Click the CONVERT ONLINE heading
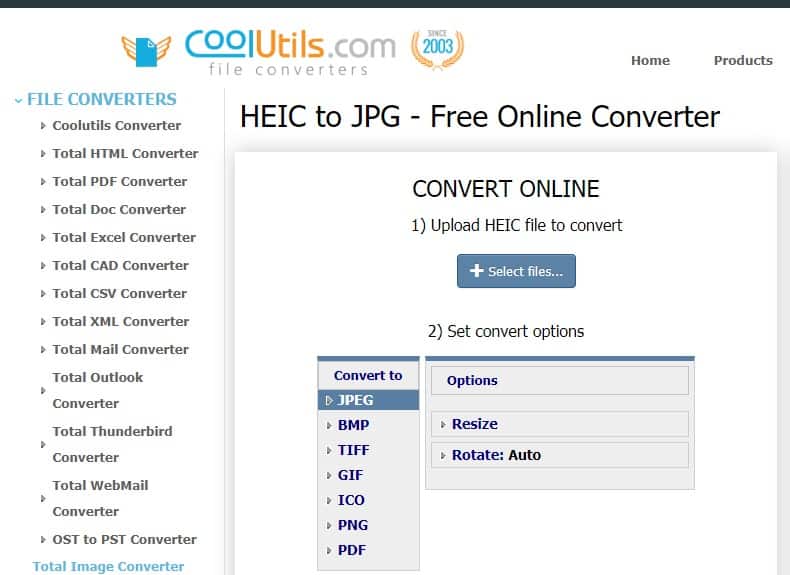The image size is (790, 575). coord(506,189)
